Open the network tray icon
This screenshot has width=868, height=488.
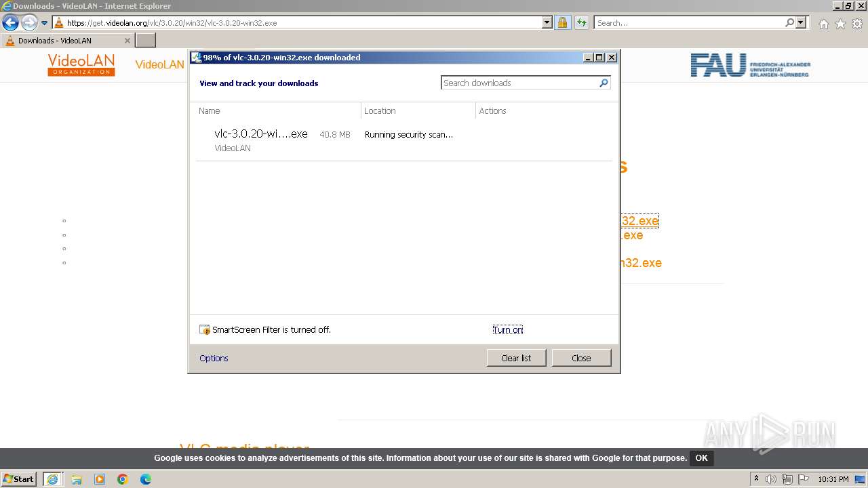pos(787,479)
